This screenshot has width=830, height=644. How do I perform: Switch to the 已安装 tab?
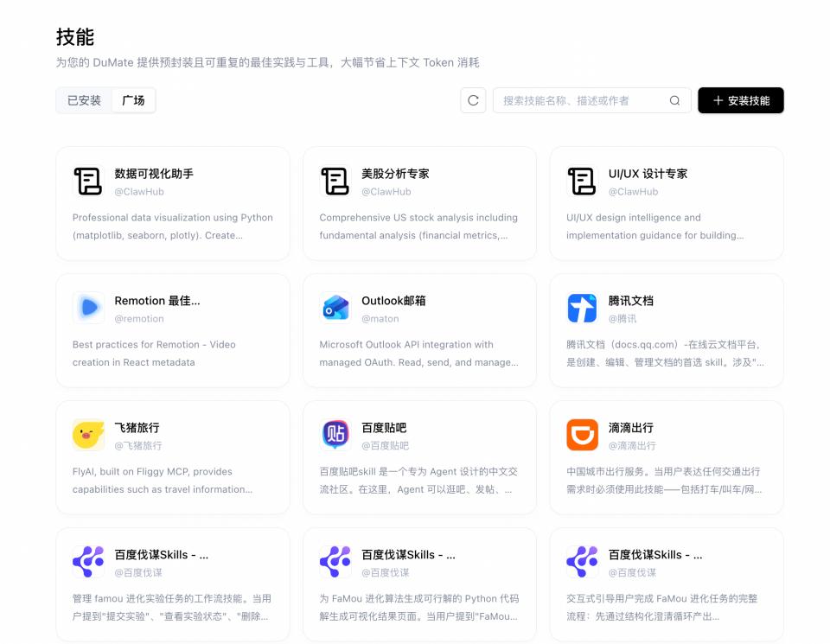click(x=85, y=100)
